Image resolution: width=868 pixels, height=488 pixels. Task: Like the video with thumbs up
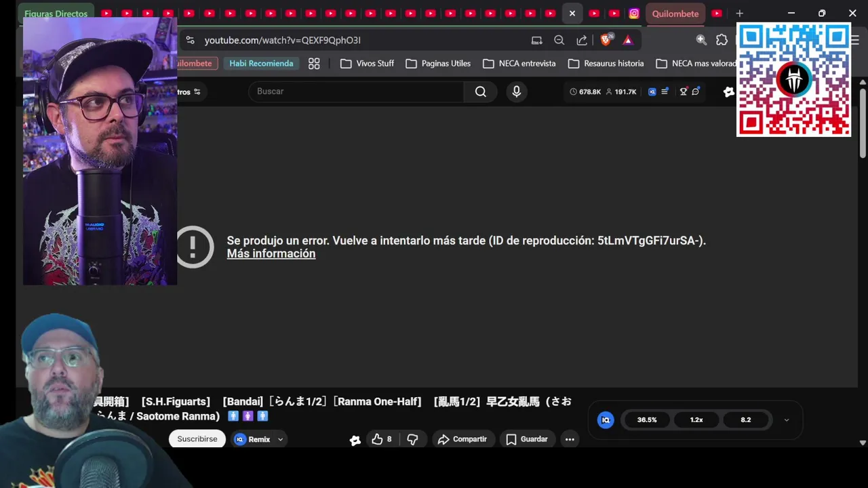[381, 439]
